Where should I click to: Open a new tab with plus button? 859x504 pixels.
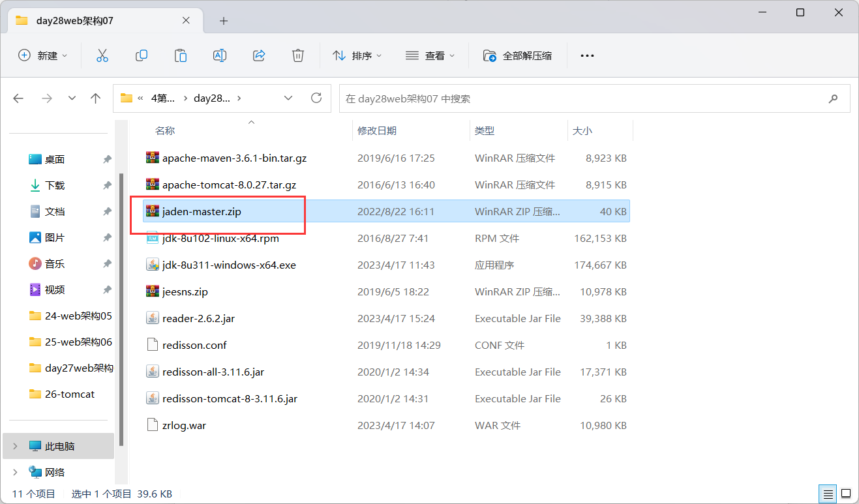tap(224, 21)
